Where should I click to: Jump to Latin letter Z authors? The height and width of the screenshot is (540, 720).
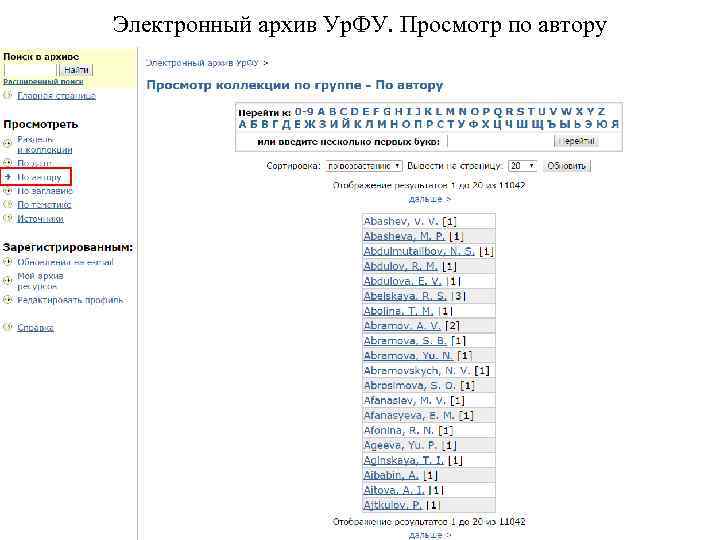tap(601, 112)
